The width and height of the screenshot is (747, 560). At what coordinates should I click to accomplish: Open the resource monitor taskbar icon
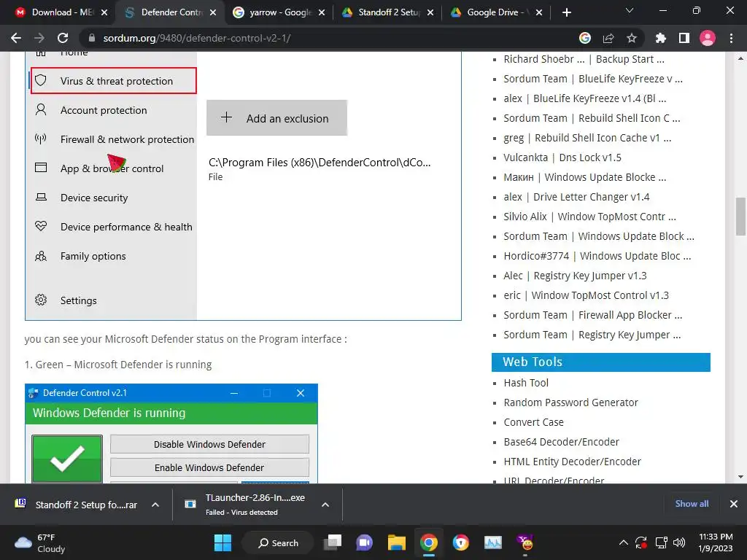pyautogui.click(x=493, y=542)
